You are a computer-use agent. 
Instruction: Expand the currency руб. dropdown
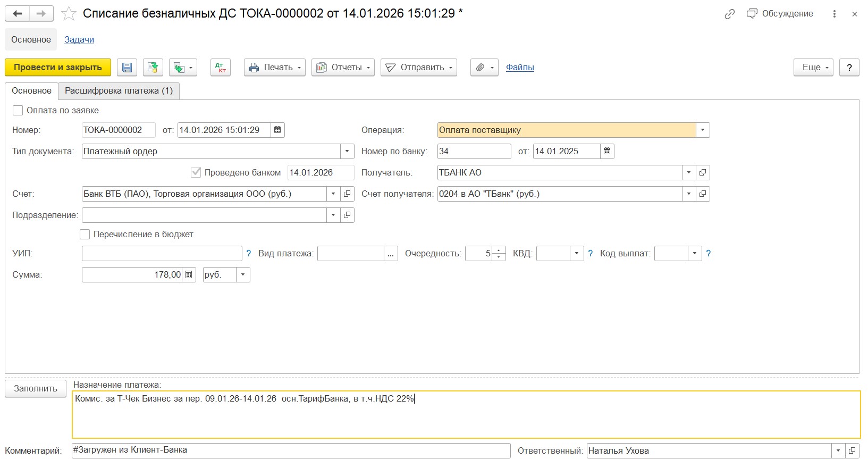click(243, 275)
